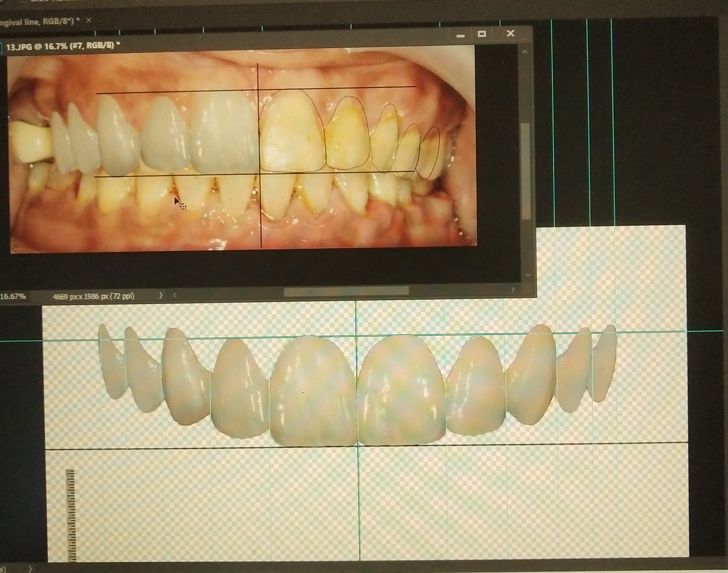Screen dimensions: 728x573
Task: Click the vertical scrollbar thumb in 13.JPG window
Action: coord(526,172)
